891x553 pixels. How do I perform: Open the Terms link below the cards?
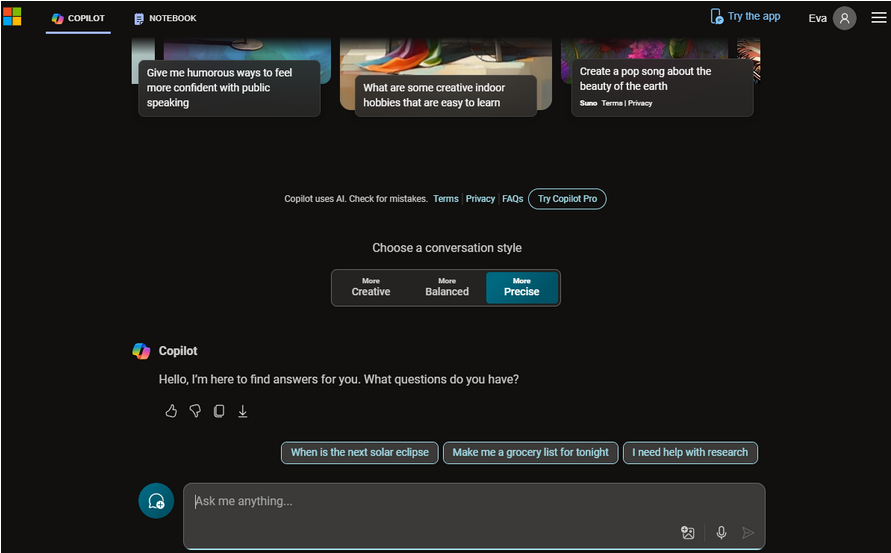[x=446, y=199]
